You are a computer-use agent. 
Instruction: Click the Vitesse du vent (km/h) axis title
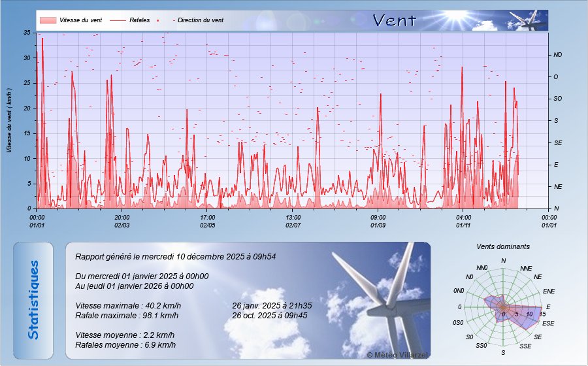[9, 120]
